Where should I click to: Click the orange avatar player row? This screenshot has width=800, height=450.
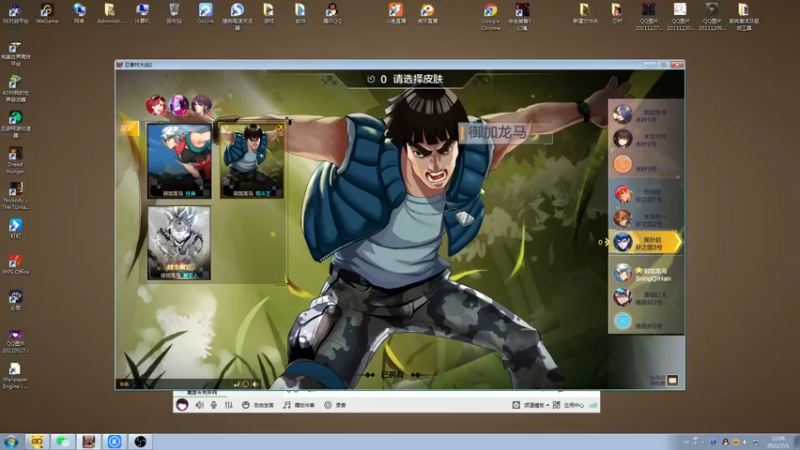pyautogui.click(x=646, y=164)
